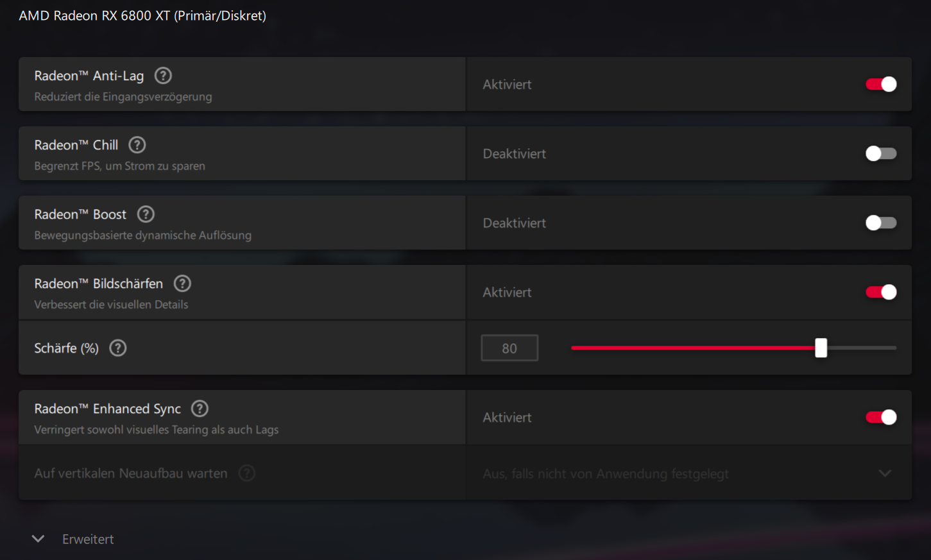931x560 pixels.
Task: Click 'Begrenzt FPS, um Strom zu sparen' text
Action: pyautogui.click(x=120, y=166)
